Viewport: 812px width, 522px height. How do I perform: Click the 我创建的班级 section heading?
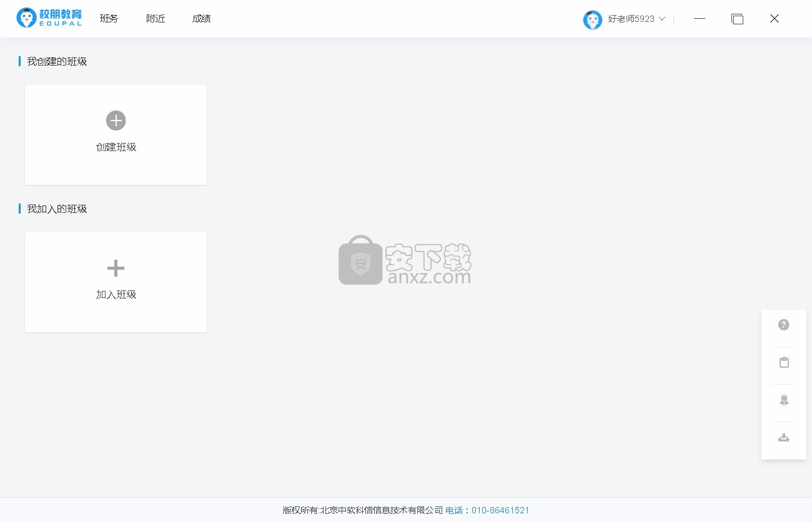coord(57,61)
